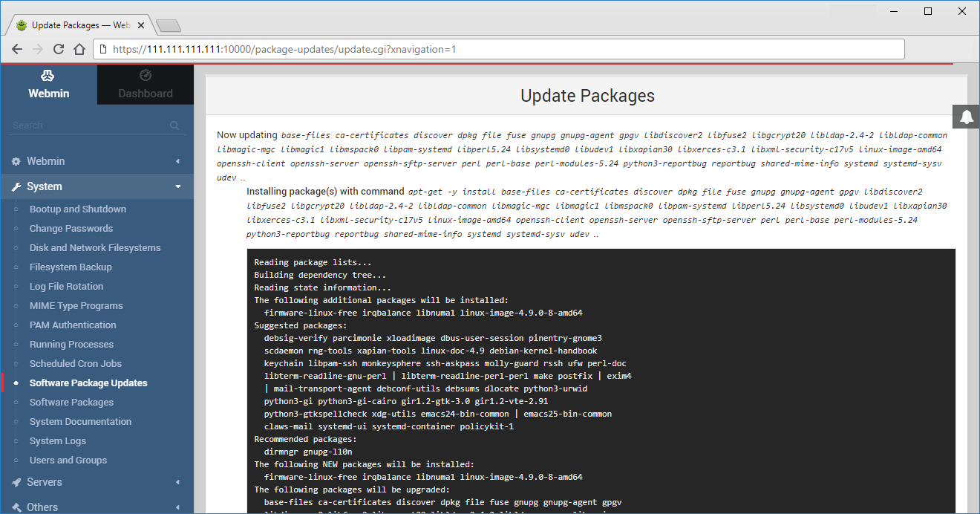Click the System wrench icon

[x=16, y=186]
